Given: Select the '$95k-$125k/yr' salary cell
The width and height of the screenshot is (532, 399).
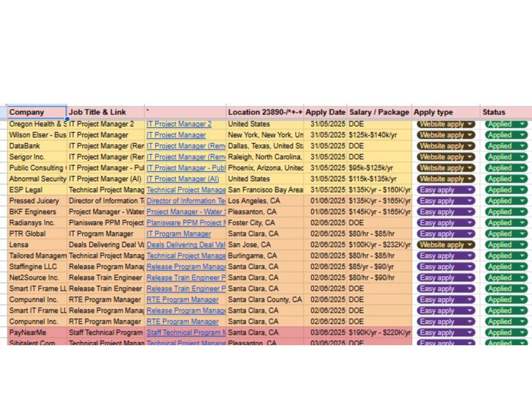Looking at the screenshot, I should (379, 168).
